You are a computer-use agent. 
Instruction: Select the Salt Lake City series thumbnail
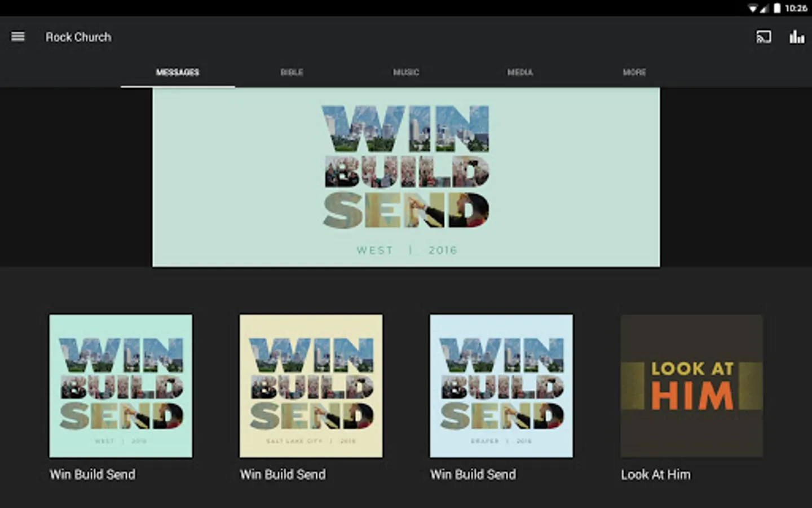pos(311,386)
